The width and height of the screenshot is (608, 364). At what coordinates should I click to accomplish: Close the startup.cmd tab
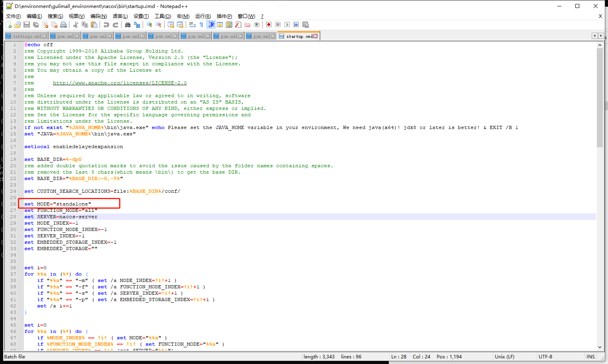coord(316,36)
